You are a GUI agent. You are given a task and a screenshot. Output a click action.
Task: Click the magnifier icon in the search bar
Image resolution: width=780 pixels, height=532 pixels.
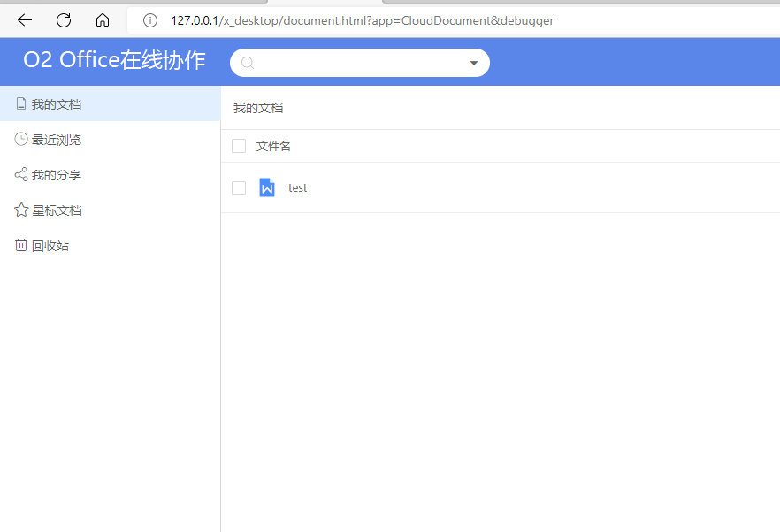pos(247,63)
